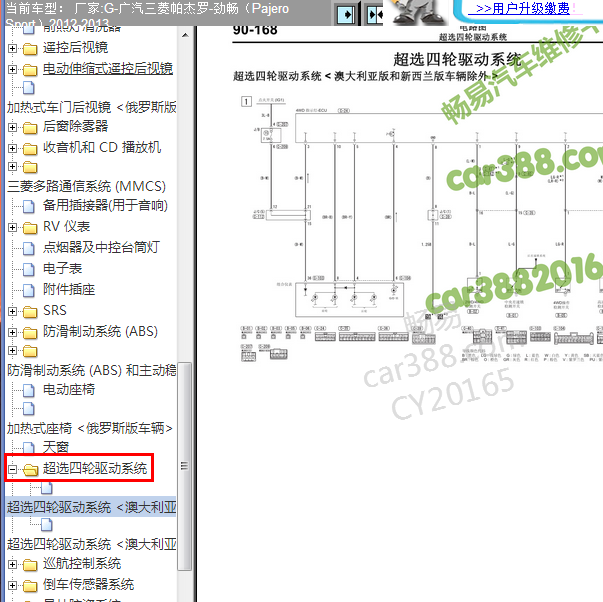Click document icon beside 备用插接器(用于音响)
This screenshot has height=602, width=603.
(x=29, y=206)
